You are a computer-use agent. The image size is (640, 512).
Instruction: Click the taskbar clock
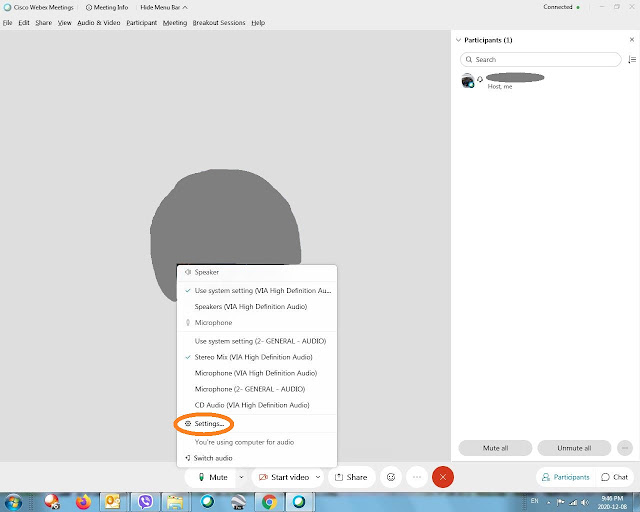612,503
